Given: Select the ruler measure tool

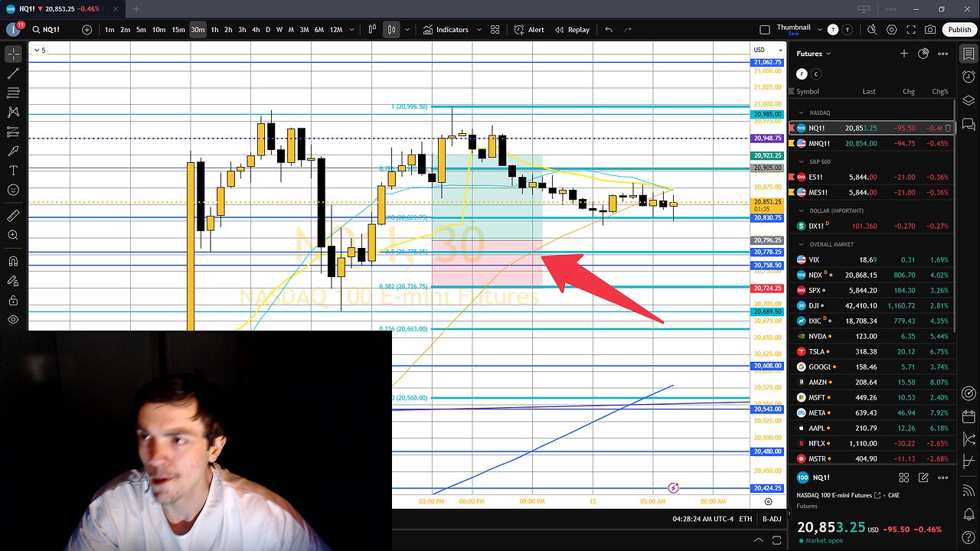Looking at the screenshot, I should [13, 216].
